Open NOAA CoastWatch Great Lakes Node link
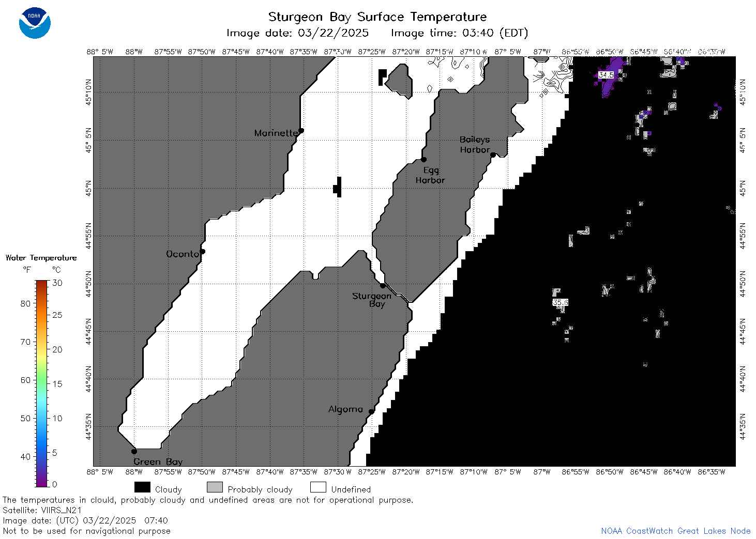 pos(675,531)
